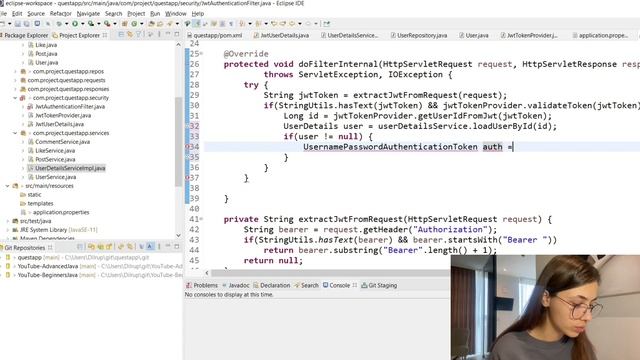Collapse All in Package Explorer toolbar

pyautogui.click(x=121, y=35)
